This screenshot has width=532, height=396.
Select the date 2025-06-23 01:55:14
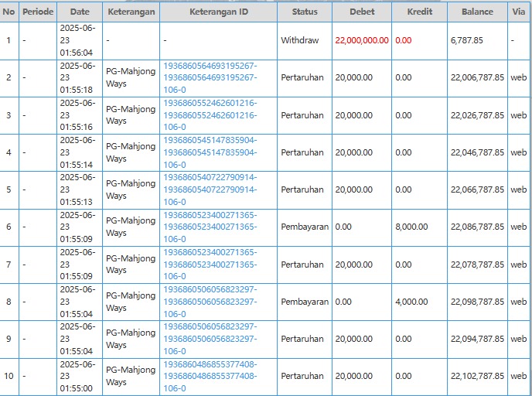(x=77, y=152)
